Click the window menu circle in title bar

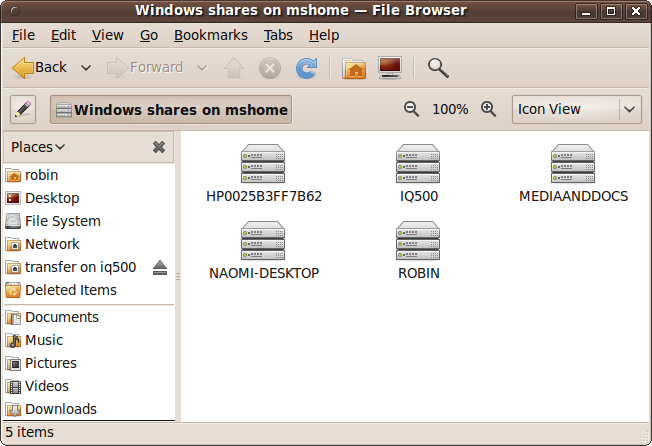15,11
